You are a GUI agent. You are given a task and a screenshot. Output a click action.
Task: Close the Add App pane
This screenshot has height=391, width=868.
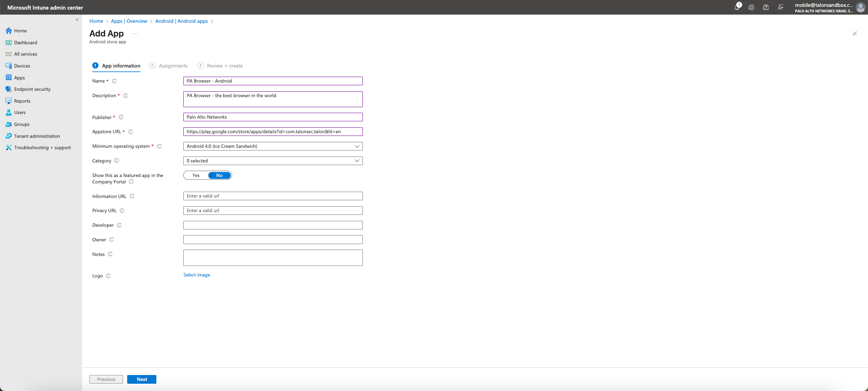(x=855, y=34)
